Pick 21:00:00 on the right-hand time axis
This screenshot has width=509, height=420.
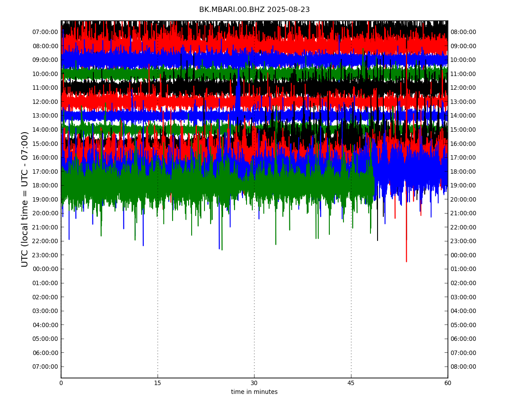click(463, 214)
